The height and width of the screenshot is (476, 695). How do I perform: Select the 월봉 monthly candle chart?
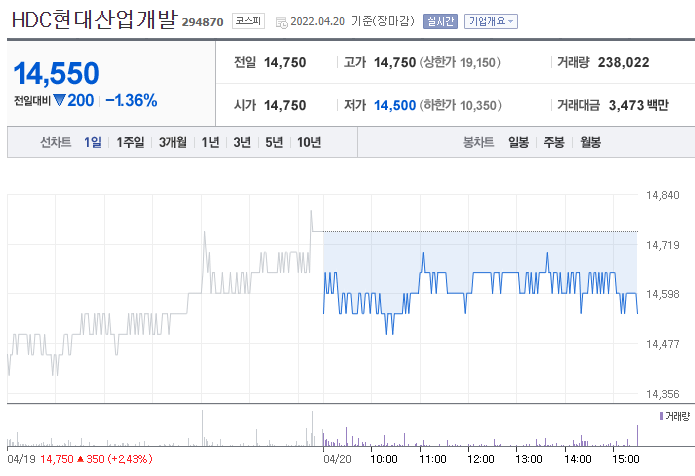[590, 142]
